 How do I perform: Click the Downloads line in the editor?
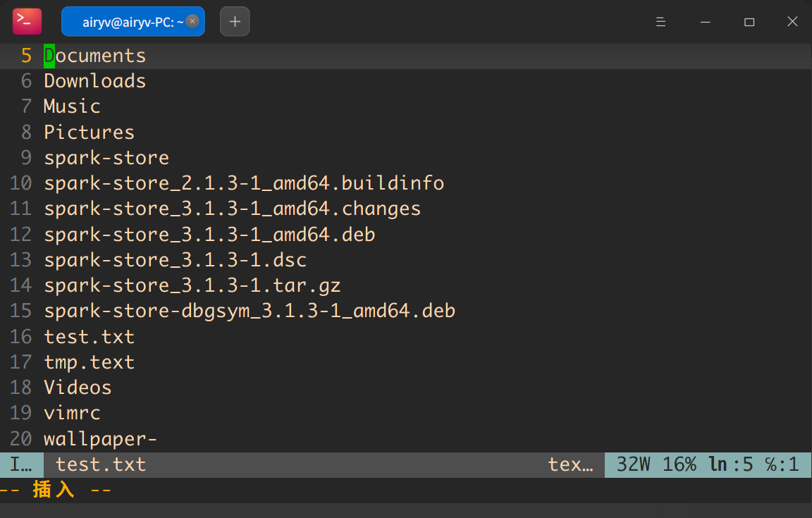(x=94, y=81)
